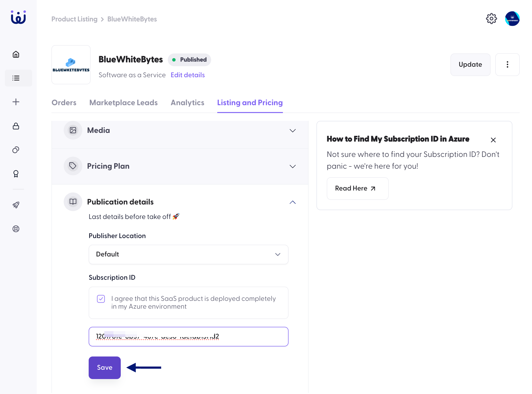Image resolution: width=532 pixels, height=394 pixels.
Task: Click the Save button
Action: (105, 368)
